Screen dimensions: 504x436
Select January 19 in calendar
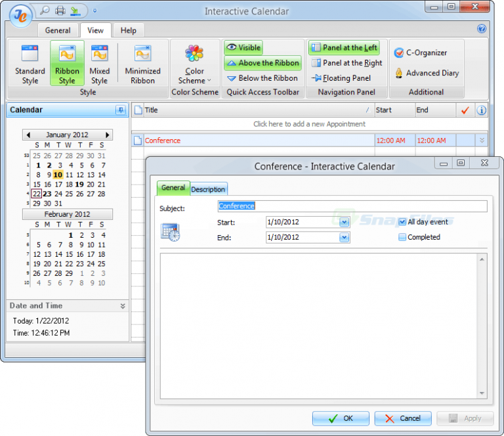(79, 185)
